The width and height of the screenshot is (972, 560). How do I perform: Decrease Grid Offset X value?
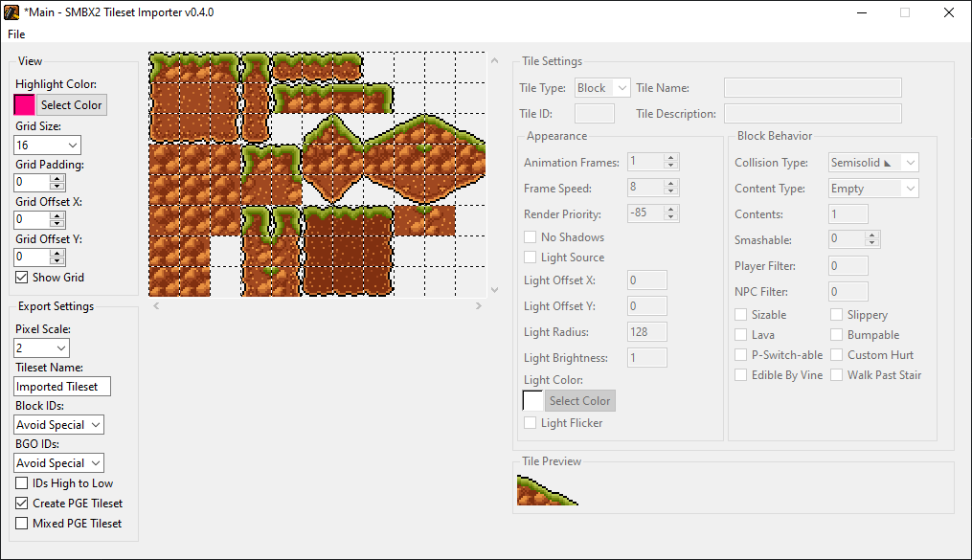click(57, 223)
